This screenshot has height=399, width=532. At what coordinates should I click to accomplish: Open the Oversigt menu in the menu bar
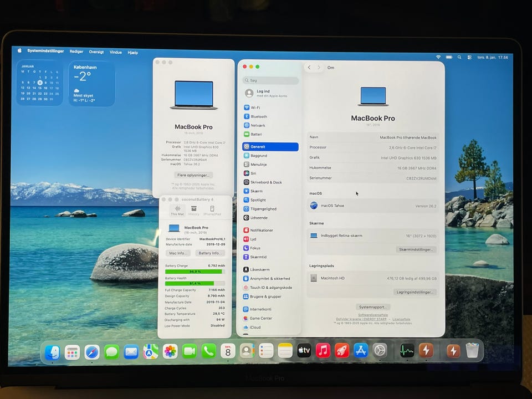pyautogui.click(x=96, y=52)
